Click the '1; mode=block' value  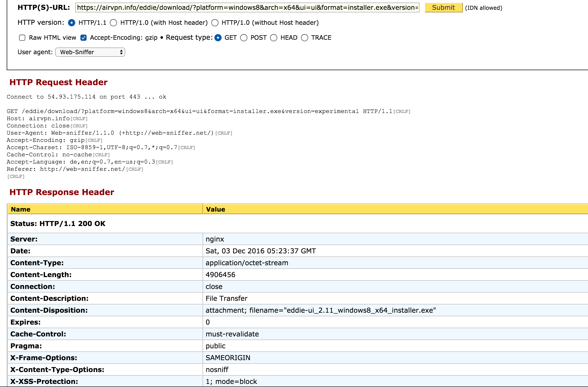tap(231, 382)
